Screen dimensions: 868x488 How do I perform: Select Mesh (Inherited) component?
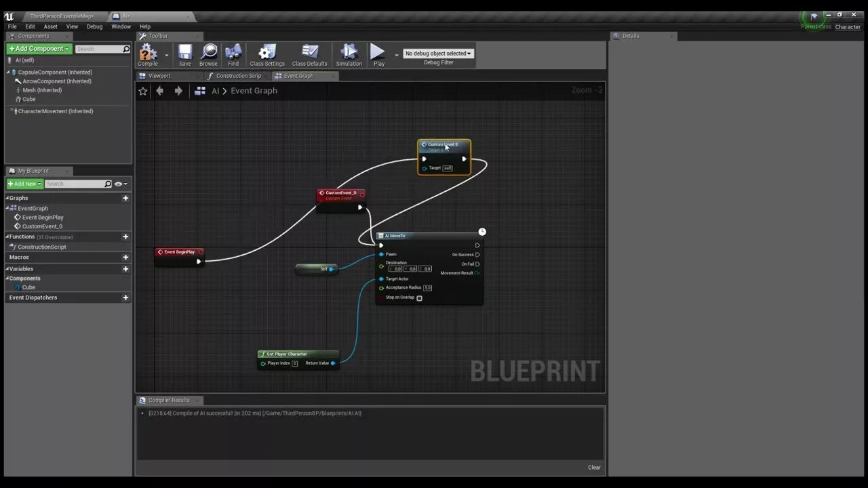(x=42, y=90)
